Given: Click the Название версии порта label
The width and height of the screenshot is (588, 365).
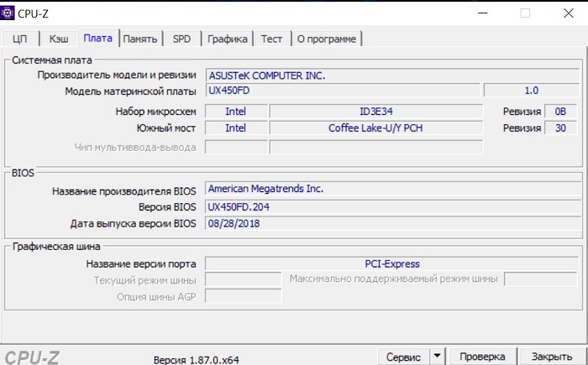Looking at the screenshot, I should coord(141,264).
